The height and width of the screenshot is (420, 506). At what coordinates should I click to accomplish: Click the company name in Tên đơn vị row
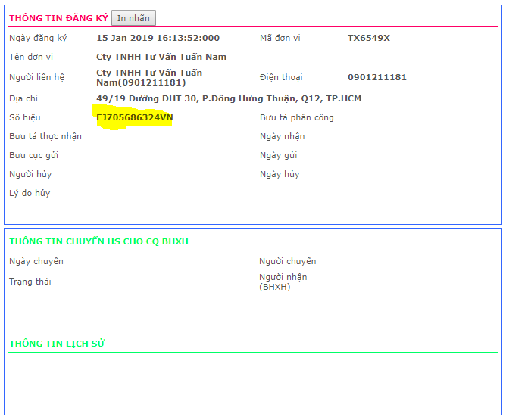click(x=161, y=57)
